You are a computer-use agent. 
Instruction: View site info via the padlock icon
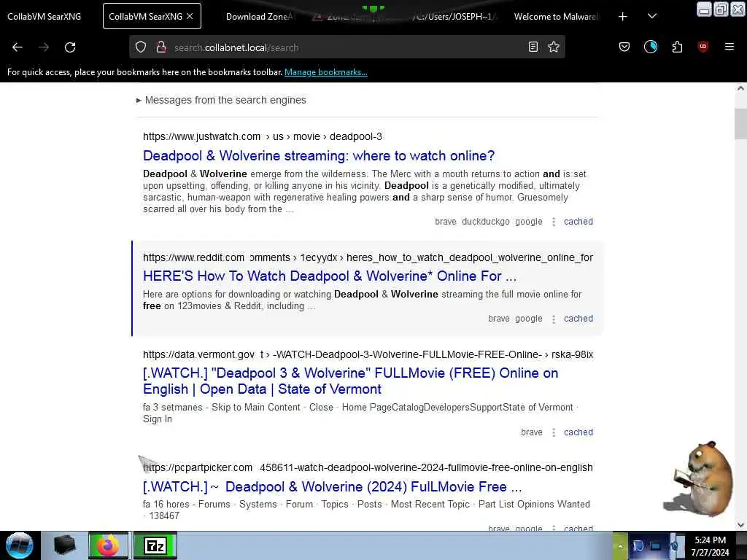coord(161,47)
